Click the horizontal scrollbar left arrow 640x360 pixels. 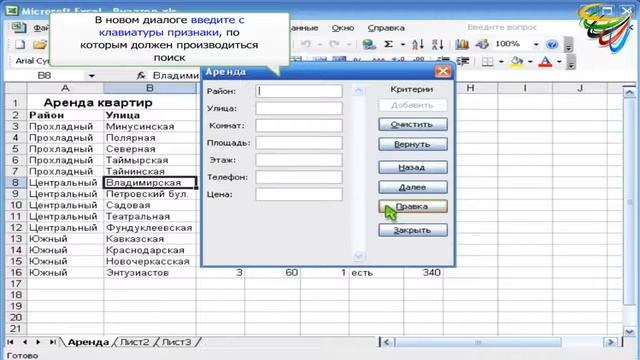coord(387,342)
